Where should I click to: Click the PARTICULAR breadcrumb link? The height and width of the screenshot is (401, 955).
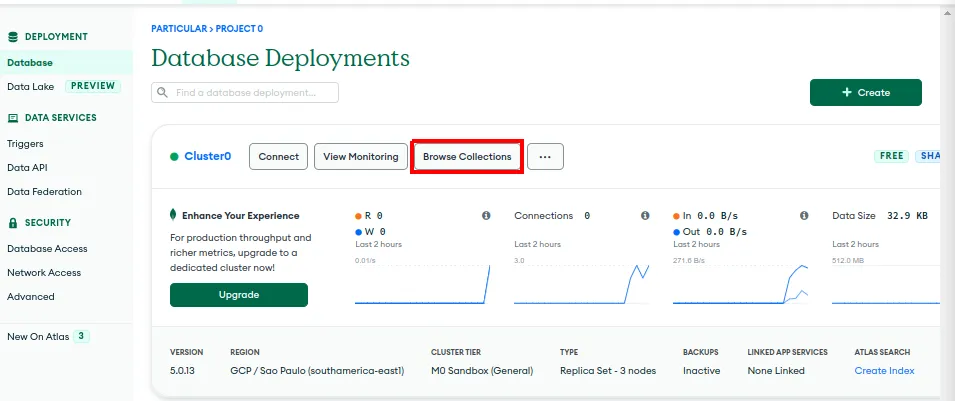tap(179, 29)
